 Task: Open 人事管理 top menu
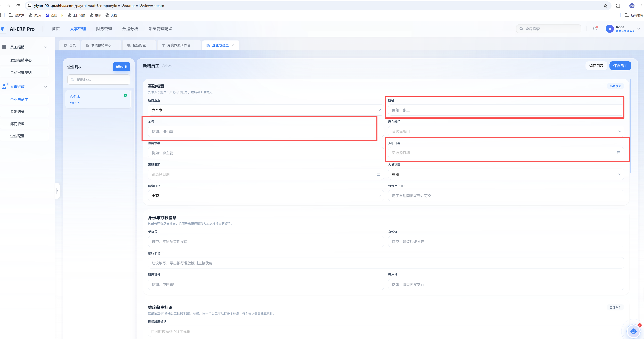(x=78, y=29)
